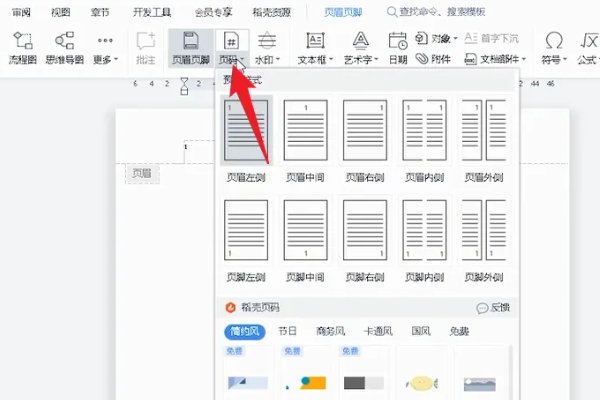Open the 会员专享 member tab
This screenshot has height=400, width=600.
tap(213, 12)
